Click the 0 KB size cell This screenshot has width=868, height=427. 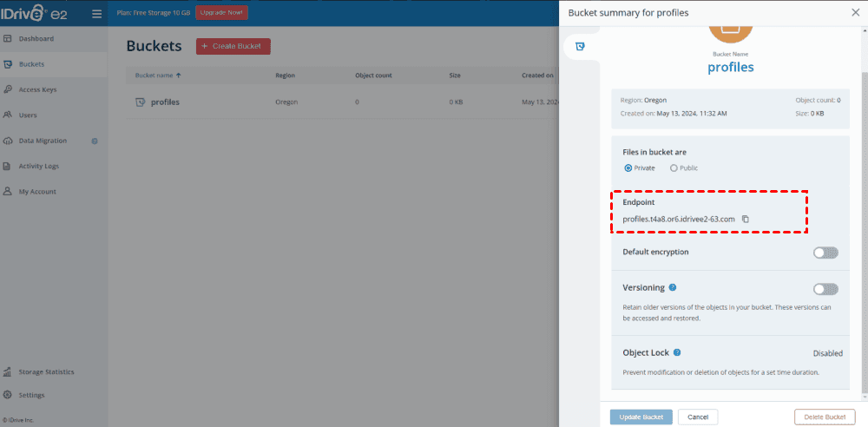click(x=457, y=102)
